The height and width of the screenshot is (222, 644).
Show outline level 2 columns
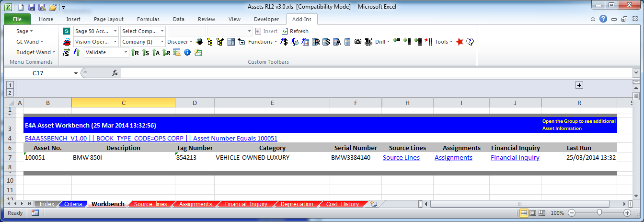9,93
